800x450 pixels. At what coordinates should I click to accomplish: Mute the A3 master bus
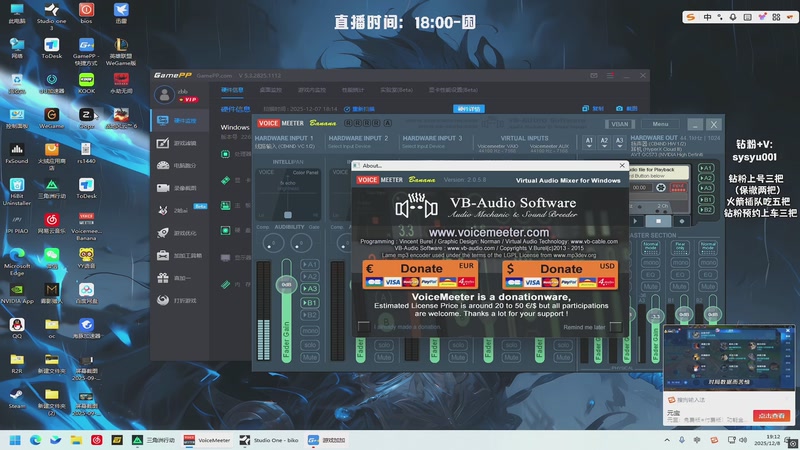tap(652, 287)
